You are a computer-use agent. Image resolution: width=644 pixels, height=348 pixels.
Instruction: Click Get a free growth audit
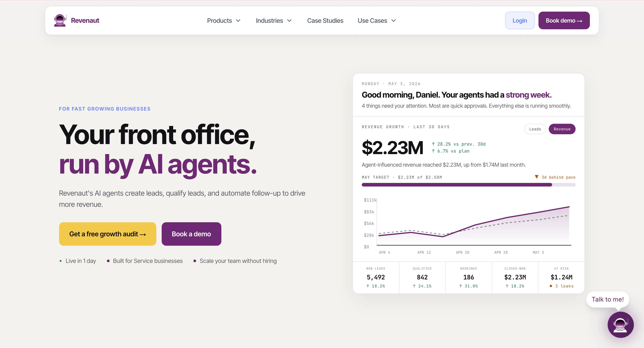click(108, 234)
